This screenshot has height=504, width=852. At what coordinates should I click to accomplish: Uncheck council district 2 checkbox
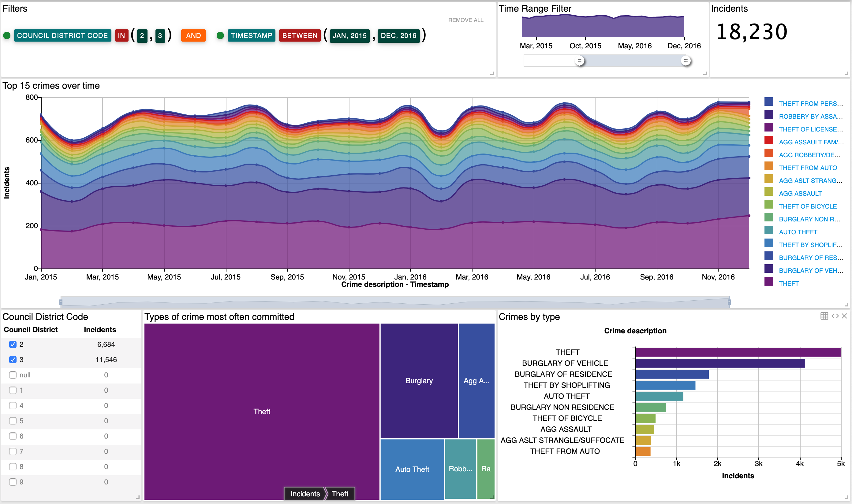pos(13,344)
